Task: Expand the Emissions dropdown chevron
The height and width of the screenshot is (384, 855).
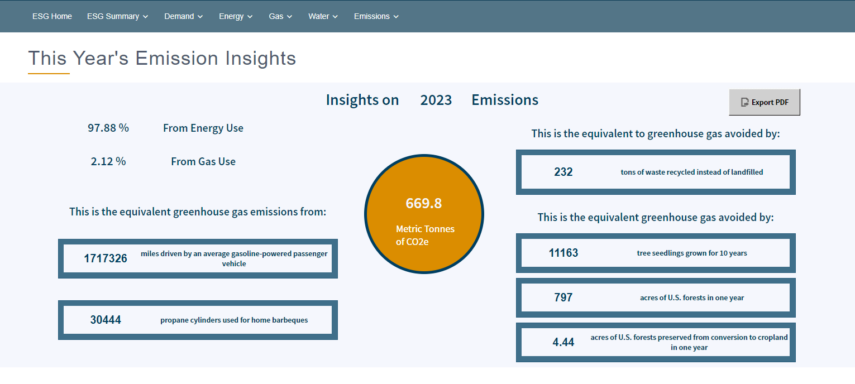Action: [396, 16]
